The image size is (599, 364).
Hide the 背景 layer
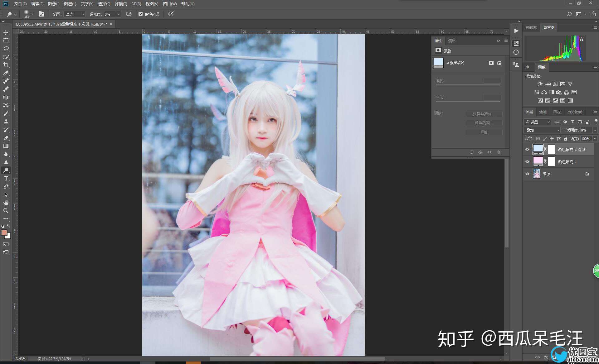point(528,174)
